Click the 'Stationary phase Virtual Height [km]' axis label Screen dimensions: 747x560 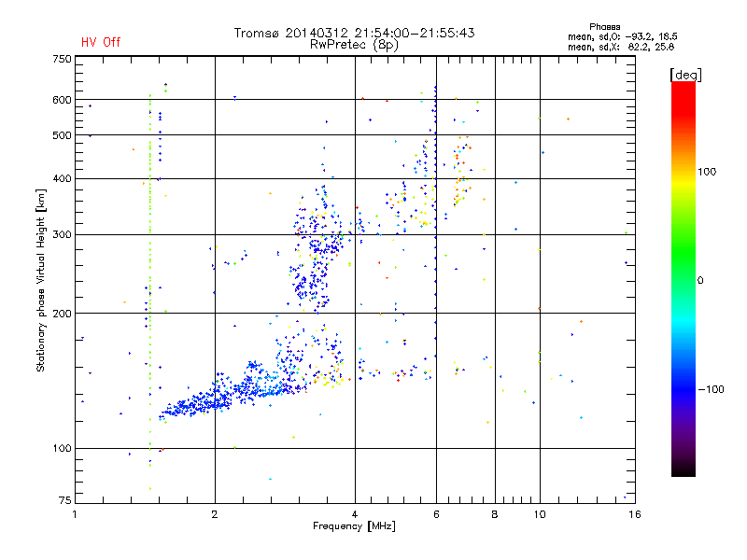pyautogui.click(x=41, y=280)
